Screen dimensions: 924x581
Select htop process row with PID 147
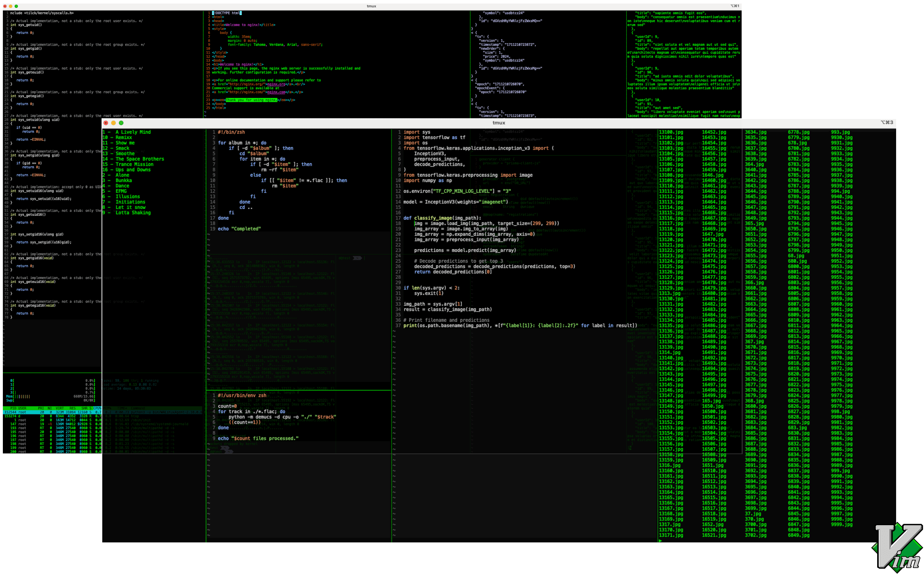coord(52,424)
